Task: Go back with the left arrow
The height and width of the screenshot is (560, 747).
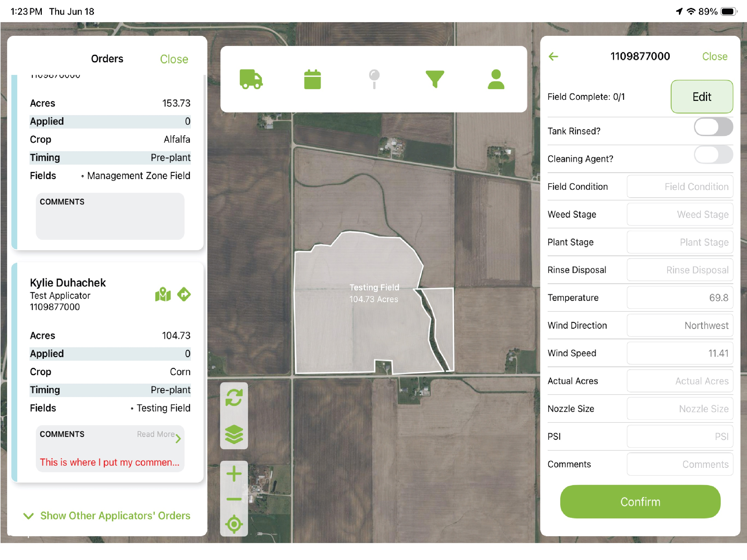Action: coord(553,56)
